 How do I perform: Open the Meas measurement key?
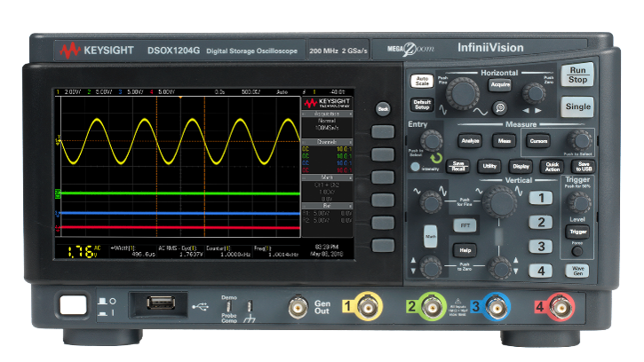[505, 141]
